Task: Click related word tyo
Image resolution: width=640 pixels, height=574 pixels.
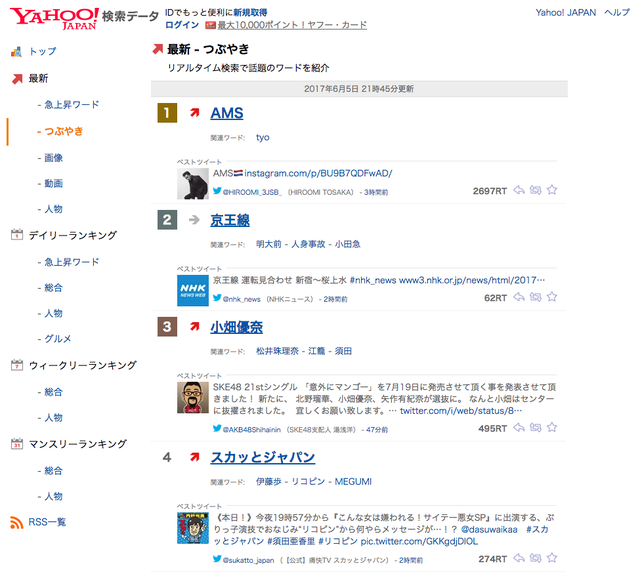Action: tap(262, 138)
